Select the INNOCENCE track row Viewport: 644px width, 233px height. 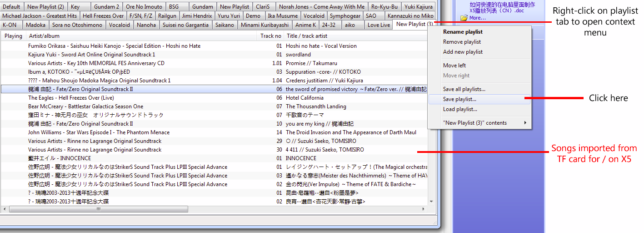click(x=214, y=158)
